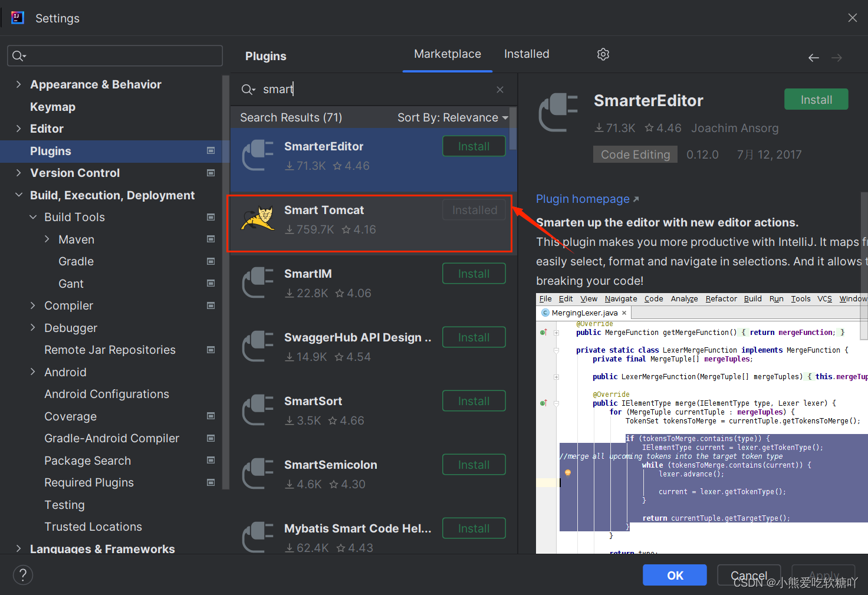Click the project-level icon beside Plugins
The height and width of the screenshot is (595, 868).
click(x=211, y=151)
